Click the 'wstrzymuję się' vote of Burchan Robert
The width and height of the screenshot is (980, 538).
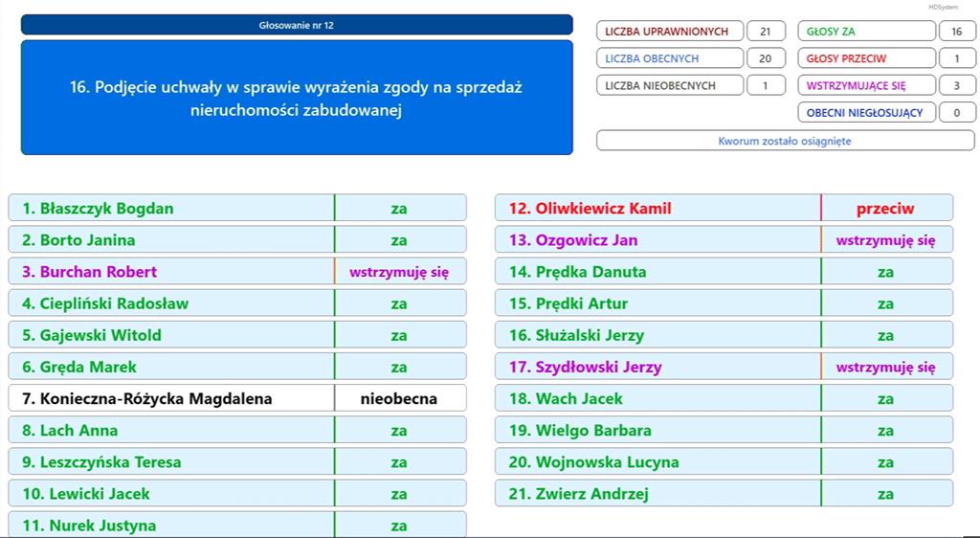click(399, 272)
